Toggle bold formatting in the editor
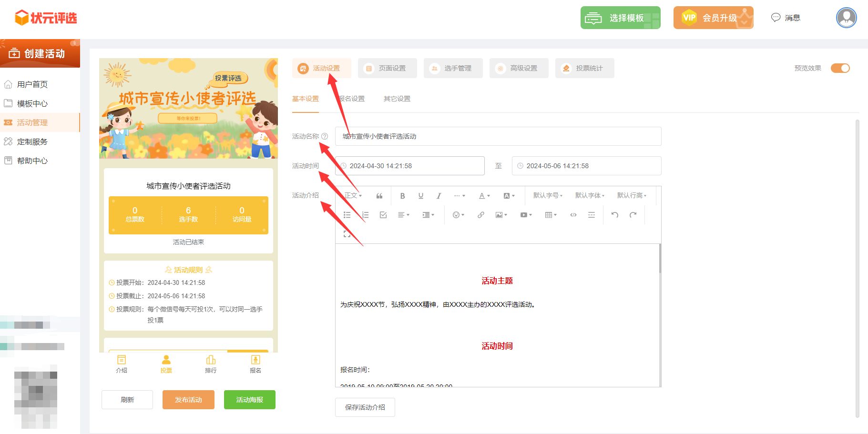868x434 pixels. [x=402, y=196]
